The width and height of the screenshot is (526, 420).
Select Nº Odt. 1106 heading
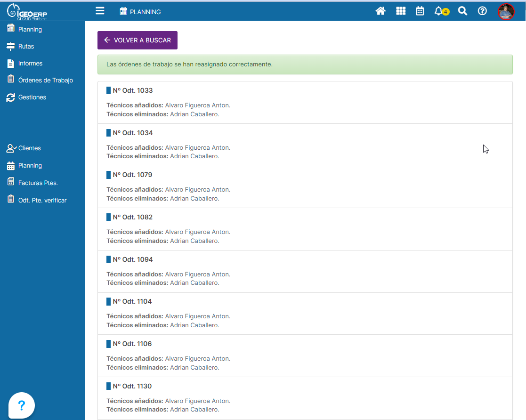[x=132, y=344]
